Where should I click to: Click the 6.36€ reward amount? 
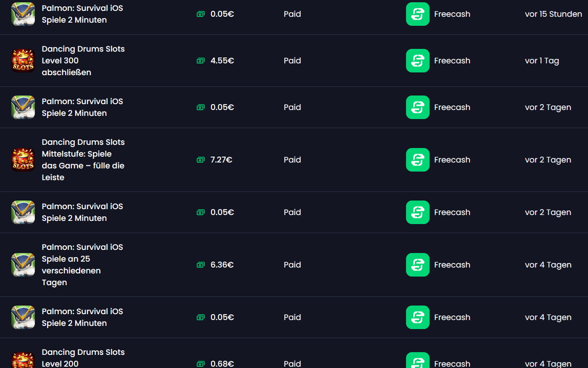[x=222, y=265]
